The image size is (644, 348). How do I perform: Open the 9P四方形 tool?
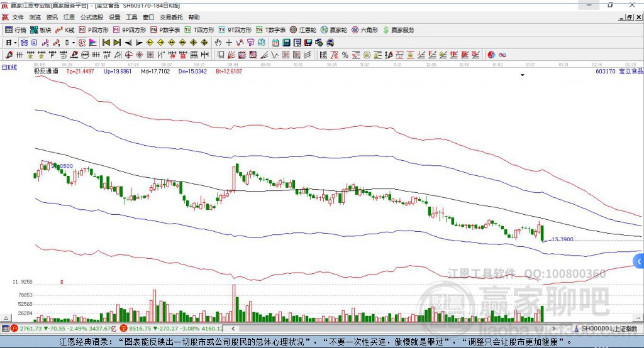click(x=130, y=30)
